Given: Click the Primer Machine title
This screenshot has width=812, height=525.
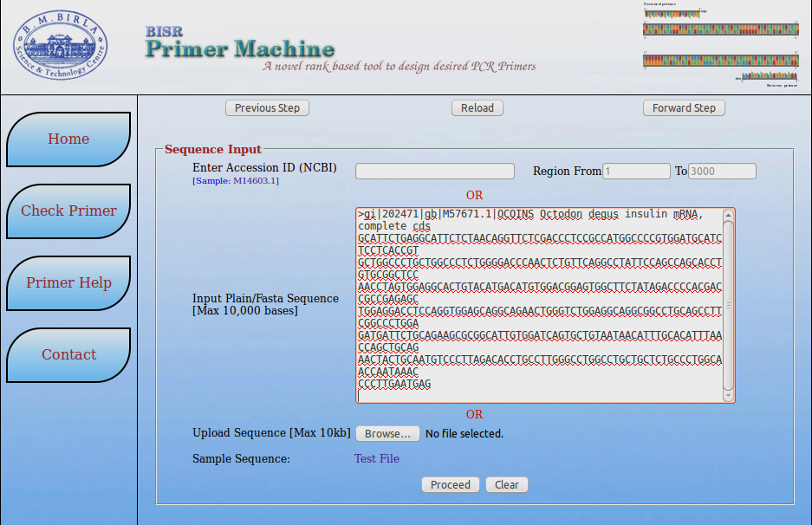Looking at the screenshot, I should pyautogui.click(x=240, y=49).
